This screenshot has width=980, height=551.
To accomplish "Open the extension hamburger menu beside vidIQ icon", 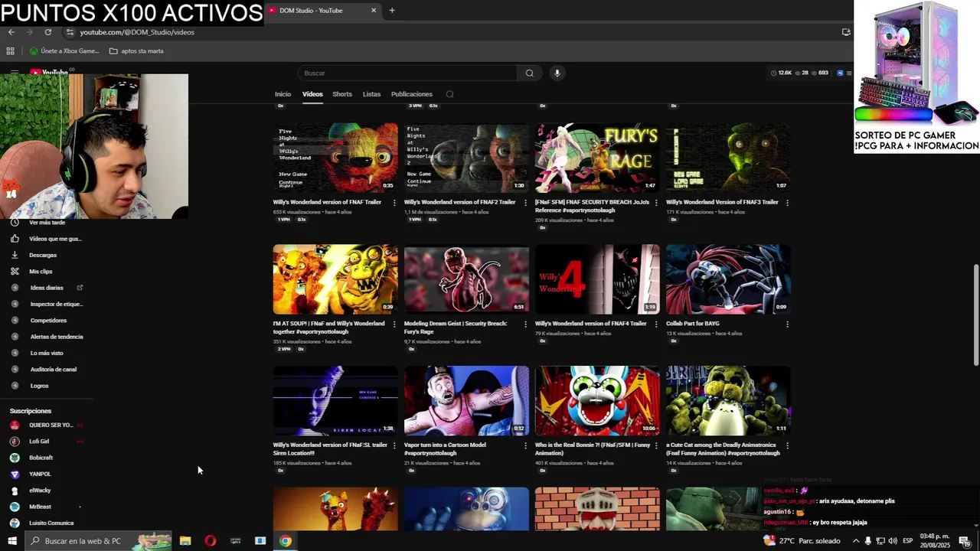I will tap(848, 73).
